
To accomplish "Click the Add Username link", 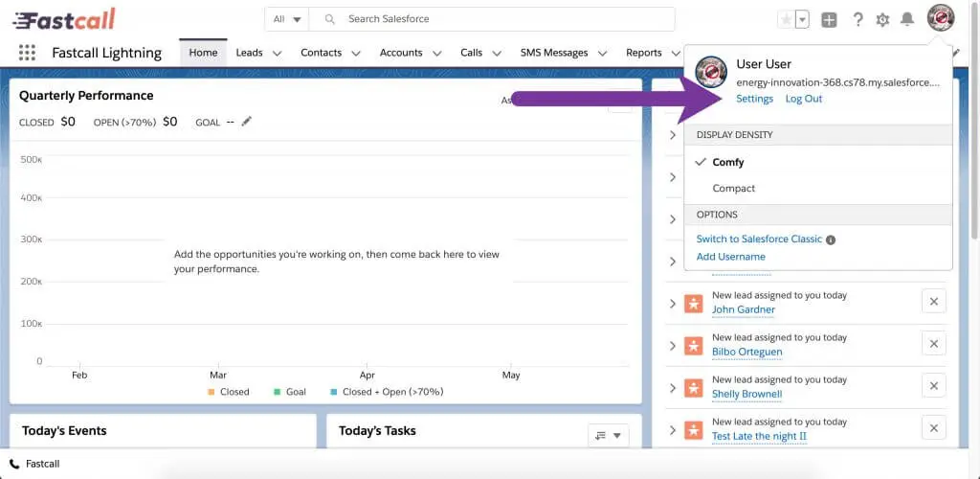I will pyautogui.click(x=730, y=257).
